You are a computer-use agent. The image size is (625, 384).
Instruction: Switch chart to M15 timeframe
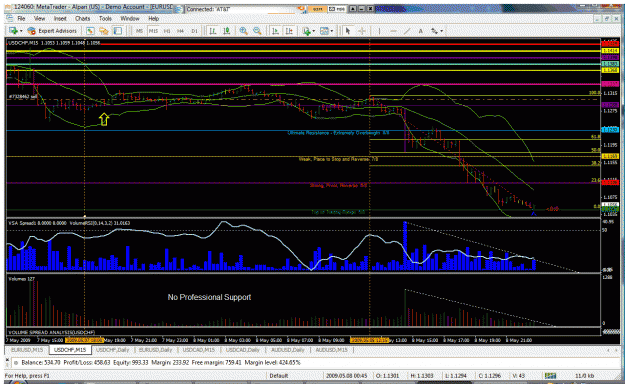point(153,31)
